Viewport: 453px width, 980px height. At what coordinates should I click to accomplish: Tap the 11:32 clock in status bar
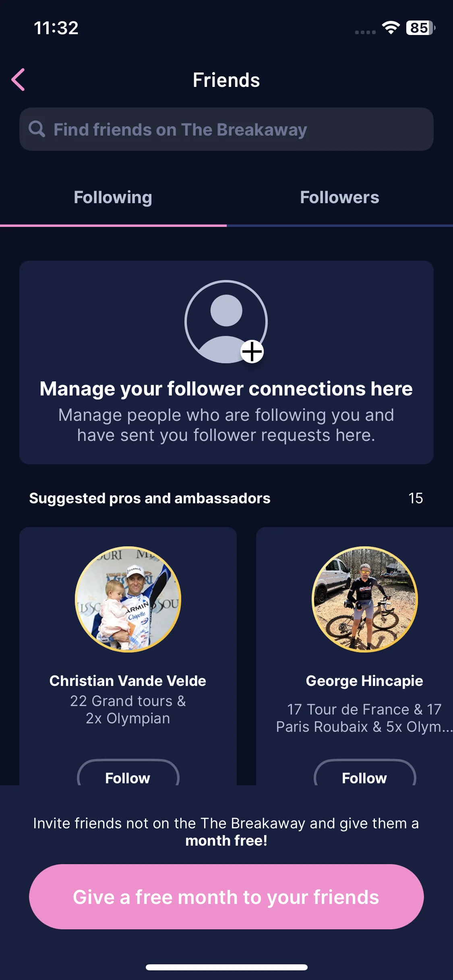point(56,28)
